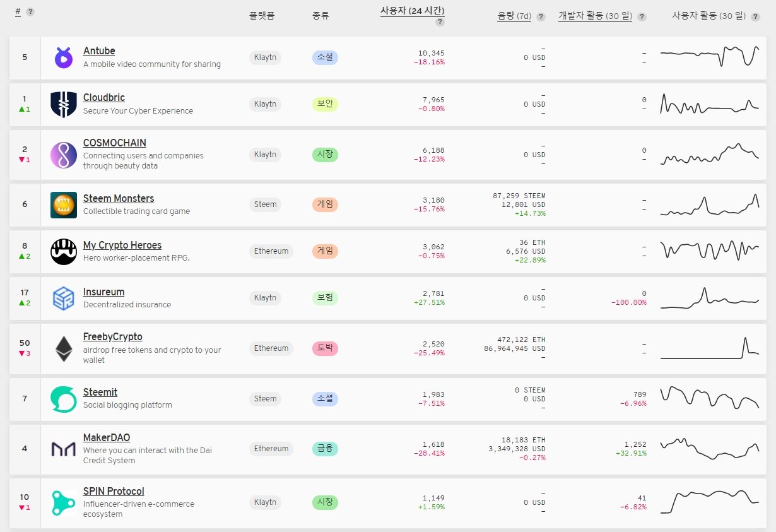The height and width of the screenshot is (532, 776).
Task: Sort by the # rank column
Action: tap(18, 12)
